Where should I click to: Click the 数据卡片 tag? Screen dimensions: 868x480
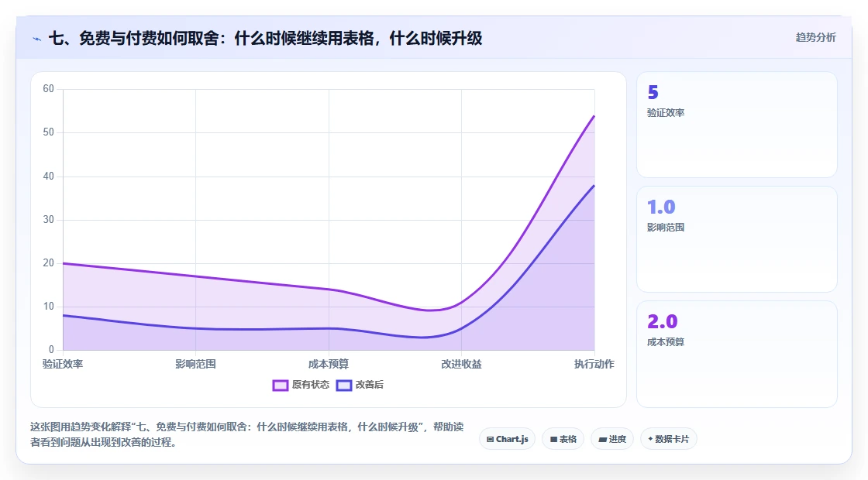click(x=668, y=439)
